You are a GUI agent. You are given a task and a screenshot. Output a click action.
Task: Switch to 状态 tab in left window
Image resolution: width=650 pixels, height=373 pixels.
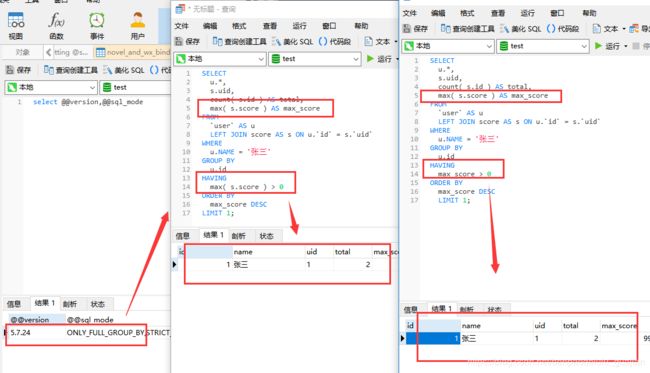[x=98, y=304]
